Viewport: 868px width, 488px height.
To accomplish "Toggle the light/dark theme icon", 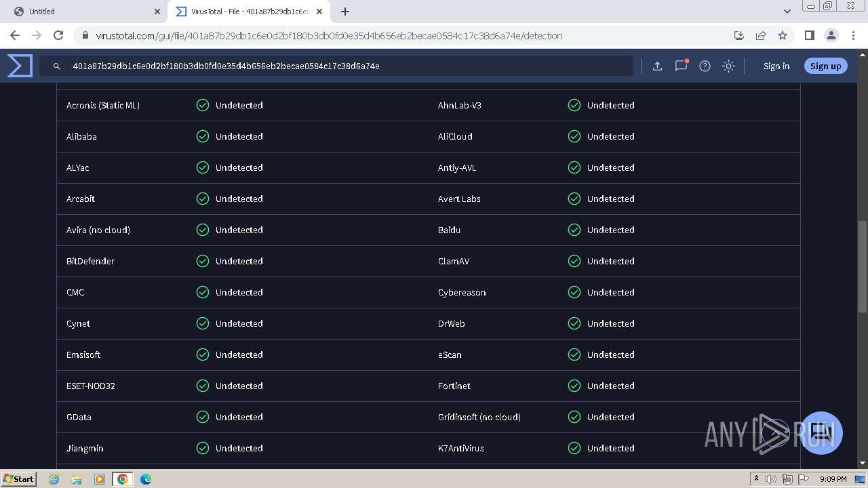I will (x=728, y=66).
